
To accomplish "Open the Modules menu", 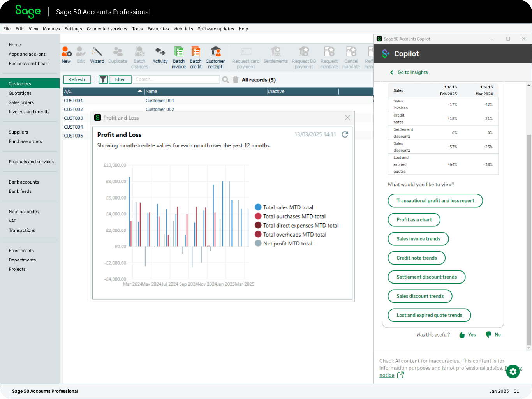I will (x=51, y=28).
